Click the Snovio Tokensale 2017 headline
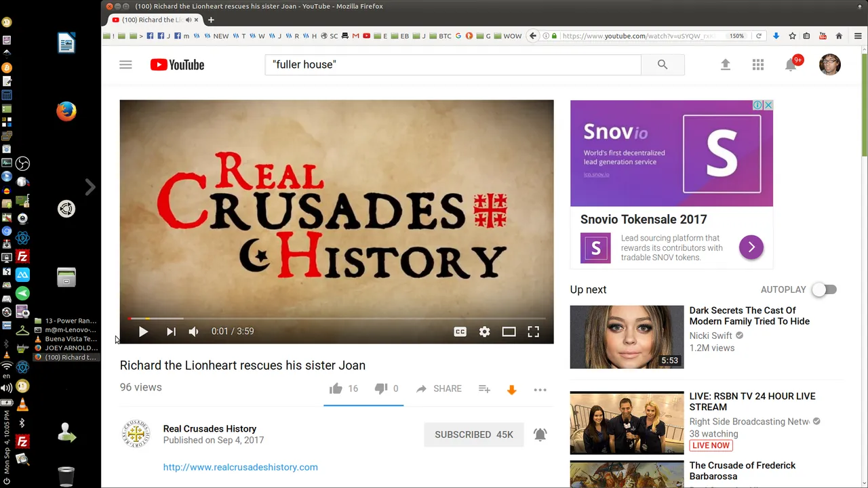 point(644,219)
